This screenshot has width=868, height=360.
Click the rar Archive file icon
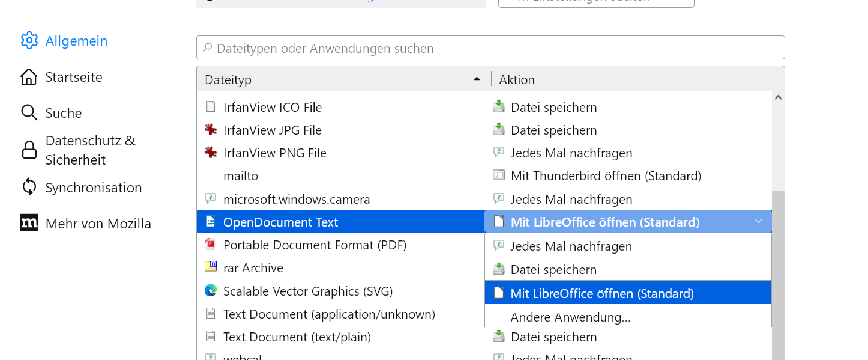point(210,267)
